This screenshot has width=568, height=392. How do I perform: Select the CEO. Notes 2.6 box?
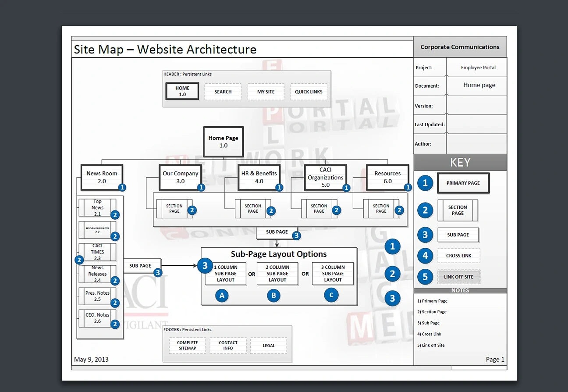[97, 318]
